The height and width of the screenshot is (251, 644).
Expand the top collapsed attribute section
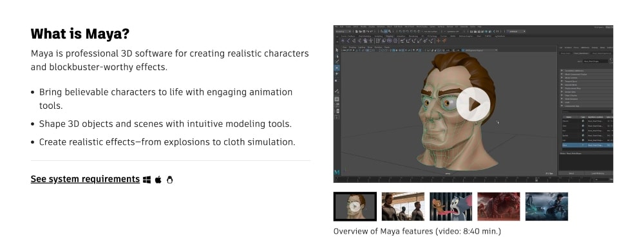pyautogui.click(x=587, y=71)
